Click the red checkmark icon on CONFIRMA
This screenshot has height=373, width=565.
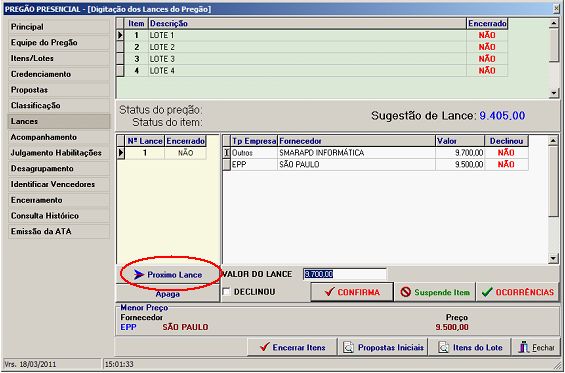tap(329, 292)
